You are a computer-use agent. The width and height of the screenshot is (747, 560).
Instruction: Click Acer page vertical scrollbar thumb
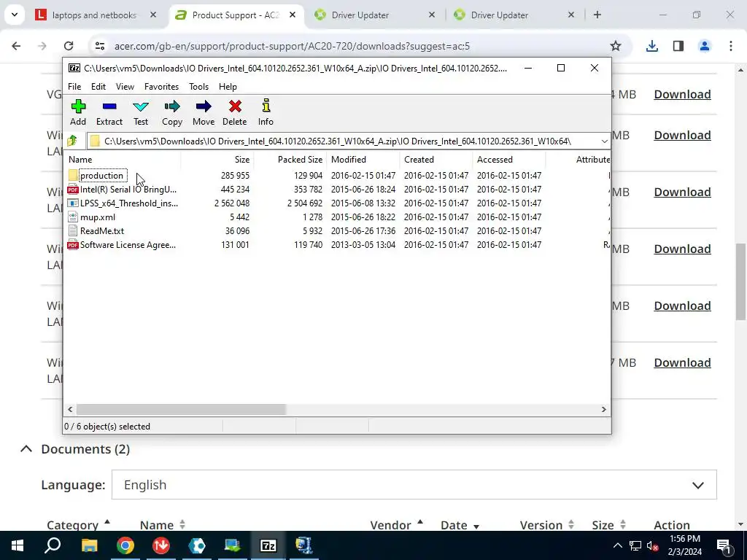740,281
